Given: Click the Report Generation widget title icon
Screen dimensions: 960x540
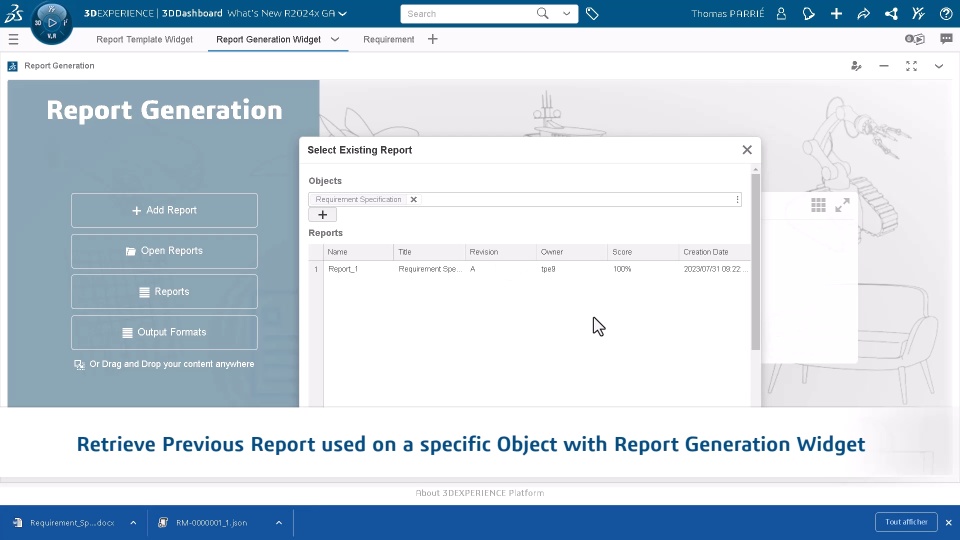Looking at the screenshot, I should [x=12, y=66].
